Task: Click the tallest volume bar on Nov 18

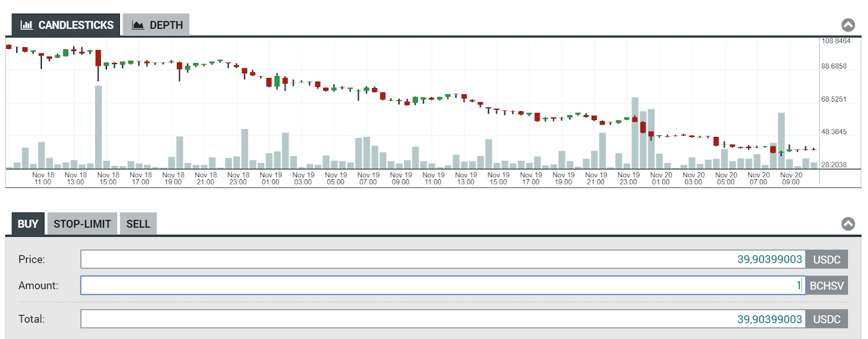Action: pyautogui.click(x=98, y=128)
